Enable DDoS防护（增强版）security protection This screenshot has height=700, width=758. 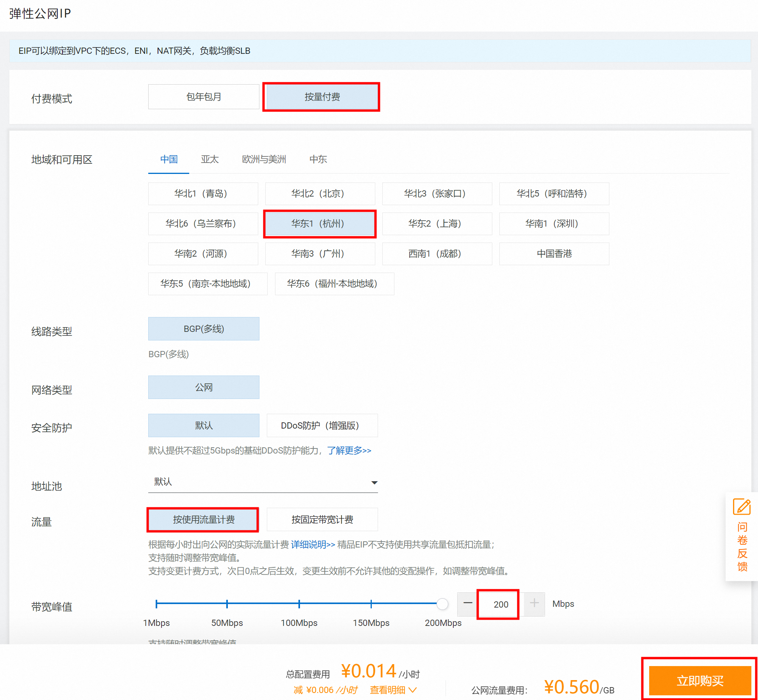click(x=322, y=425)
